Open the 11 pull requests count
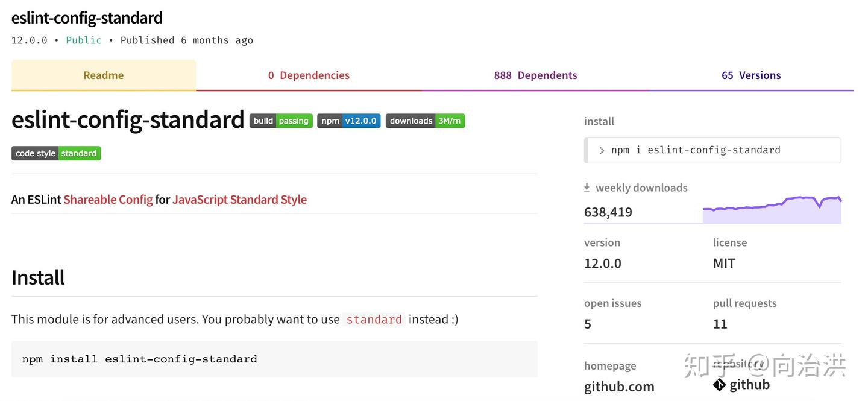Image resolution: width=868 pixels, height=401 pixels. click(720, 324)
